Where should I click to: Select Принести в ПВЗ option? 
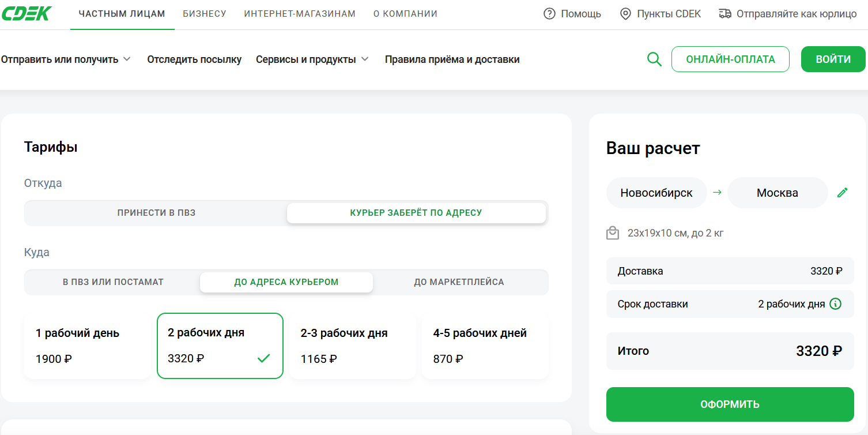coord(156,213)
